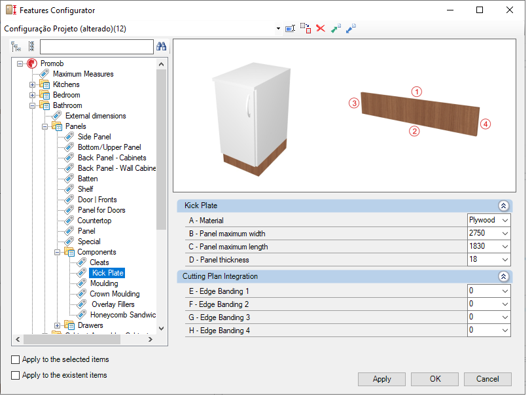The image size is (532, 396).
Task: Open the Panel maximum length dropdown
Action: tap(505, 246)
